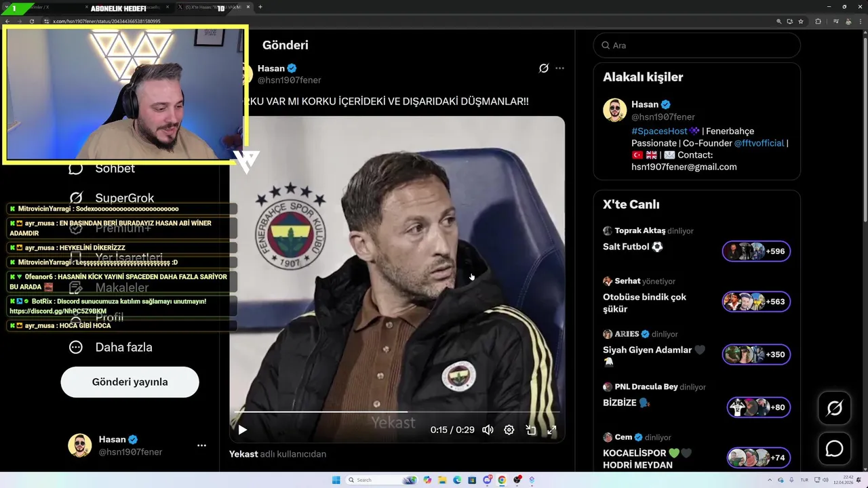Image resolution: width=868 pixels, height=488 pixels.
Task: Click Hasan's name on the post header
Action: click(271, 68)
